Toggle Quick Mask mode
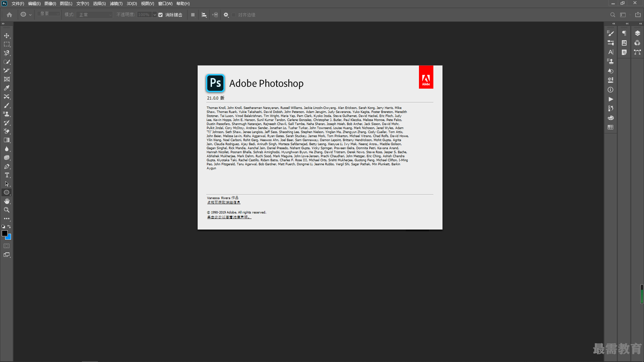 coord(7,246)
